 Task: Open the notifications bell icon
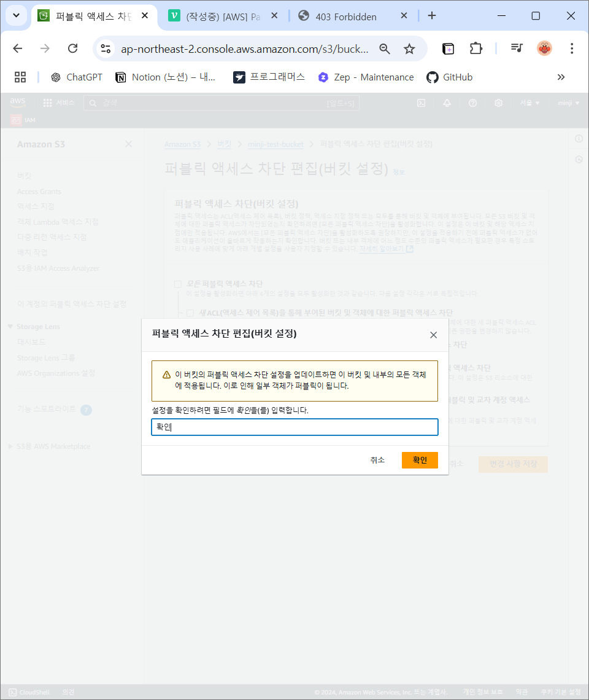pyautogui.click(x=447, y=103)
